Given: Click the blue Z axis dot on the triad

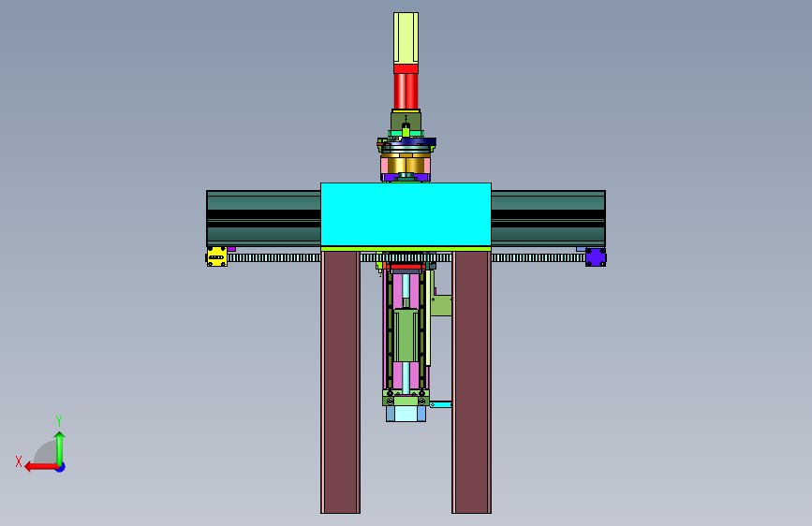Looking at the screenshot, I should [x=61, y=467].
